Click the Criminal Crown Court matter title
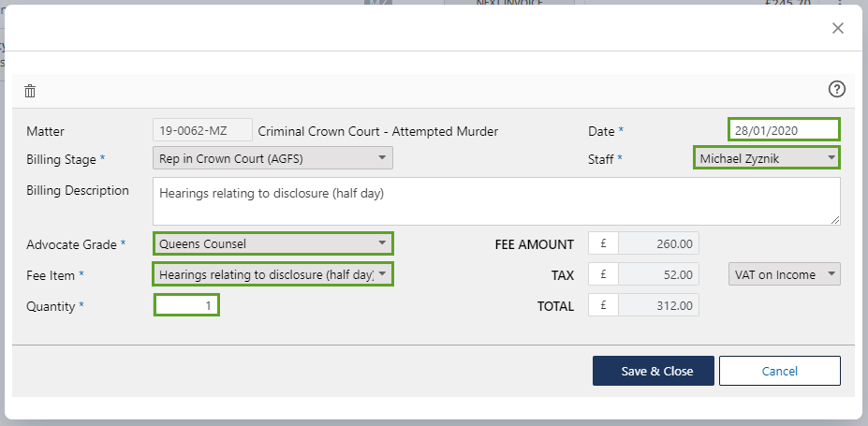868x426 pixels. [x=377, y=131]
